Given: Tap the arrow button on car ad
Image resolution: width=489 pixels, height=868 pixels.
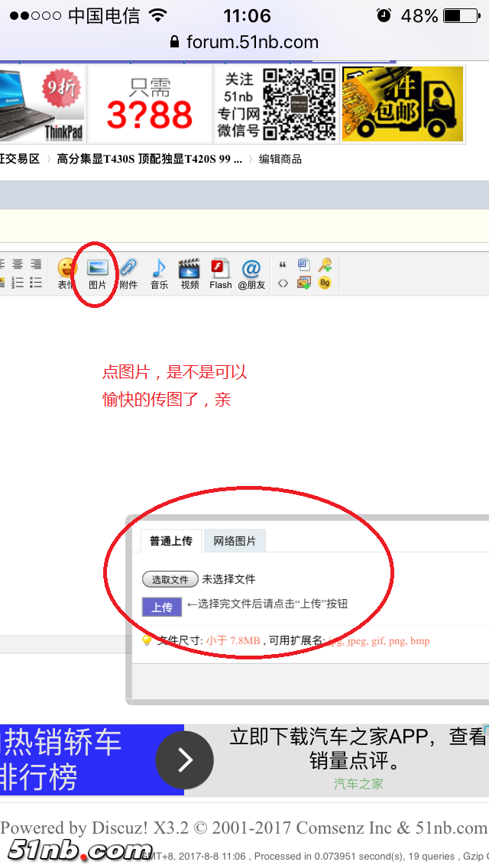Looking at the screenshot, I should coord(184,760).
